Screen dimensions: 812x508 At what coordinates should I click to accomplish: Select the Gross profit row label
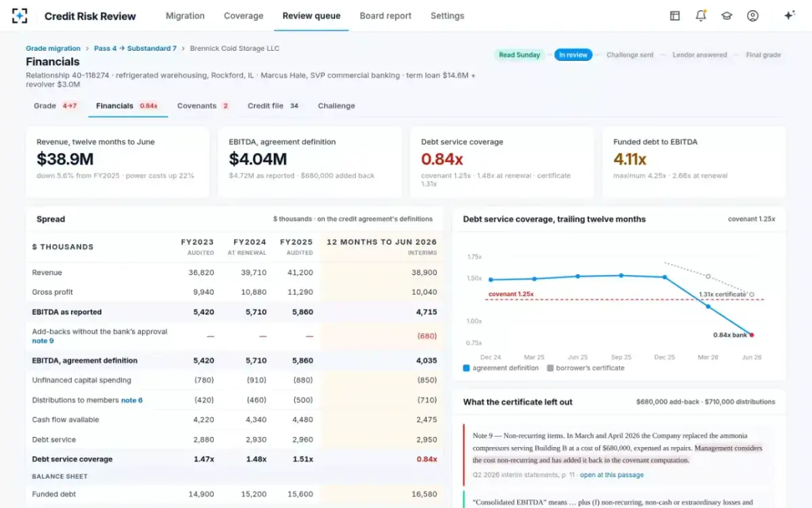[52, 293]
